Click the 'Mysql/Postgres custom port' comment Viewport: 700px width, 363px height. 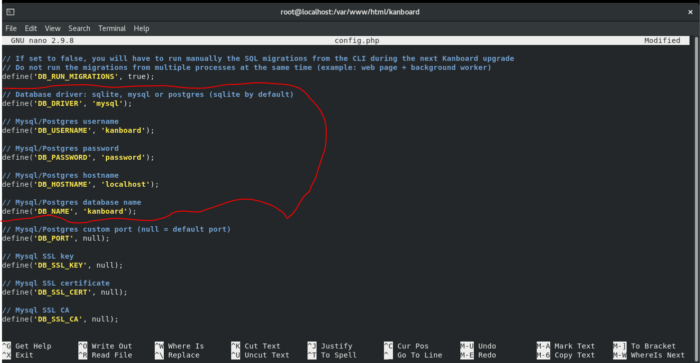116,229
